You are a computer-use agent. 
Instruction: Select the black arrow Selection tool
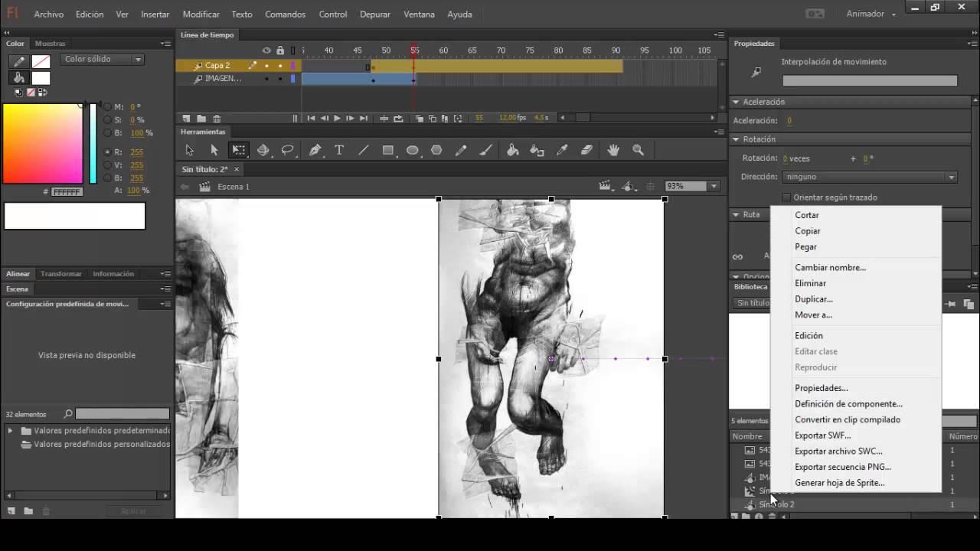click(190, 151)
